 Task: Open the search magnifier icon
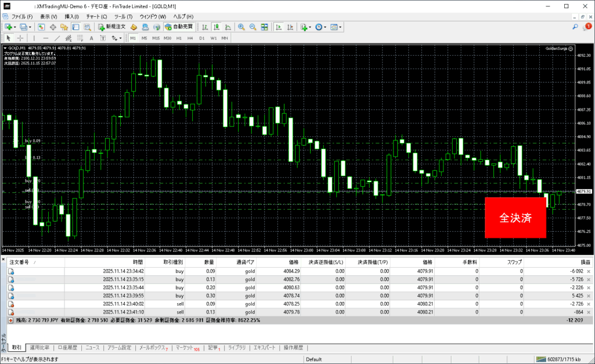click(x=575, y=27)
